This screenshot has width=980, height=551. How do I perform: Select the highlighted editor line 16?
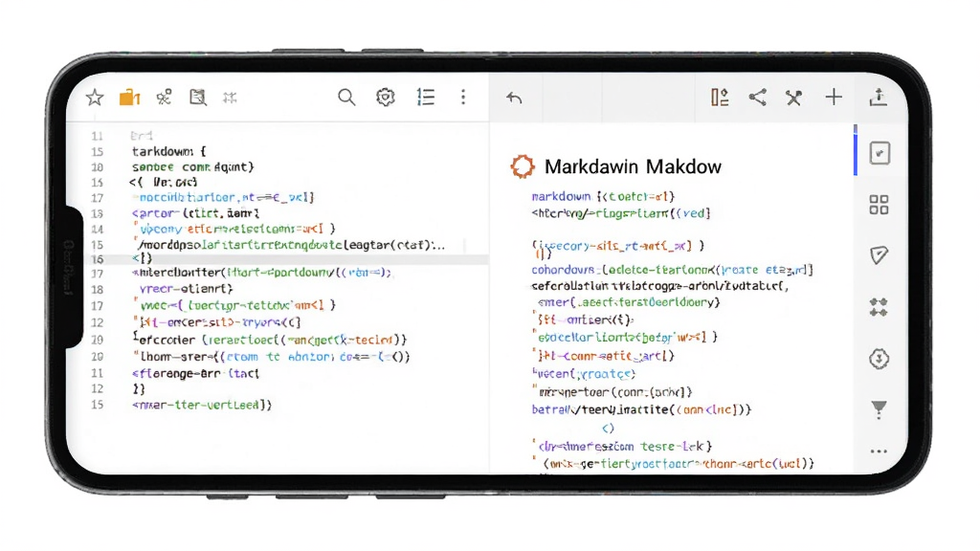click(x=278, y=258)
